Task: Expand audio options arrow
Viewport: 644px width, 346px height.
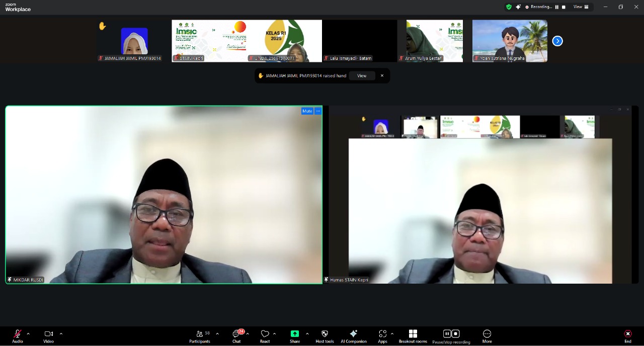Action: pyautogui.click(x=28, y=333)
